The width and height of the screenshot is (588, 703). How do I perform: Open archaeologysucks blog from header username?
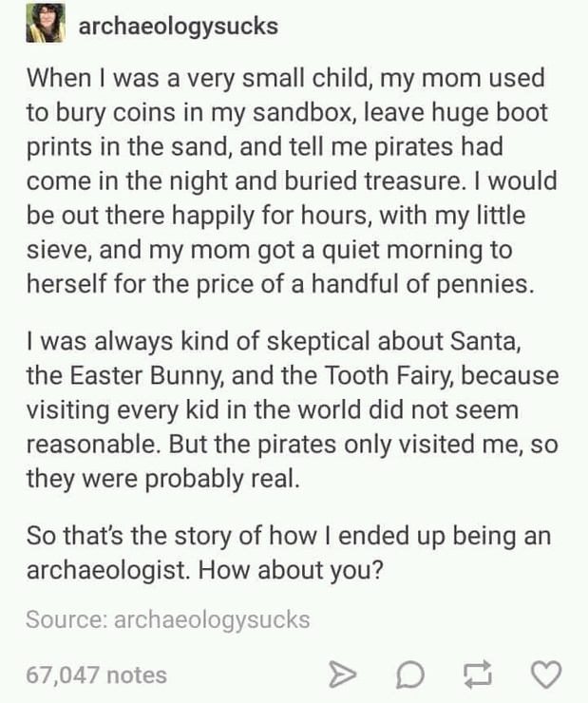coord(178,27)
